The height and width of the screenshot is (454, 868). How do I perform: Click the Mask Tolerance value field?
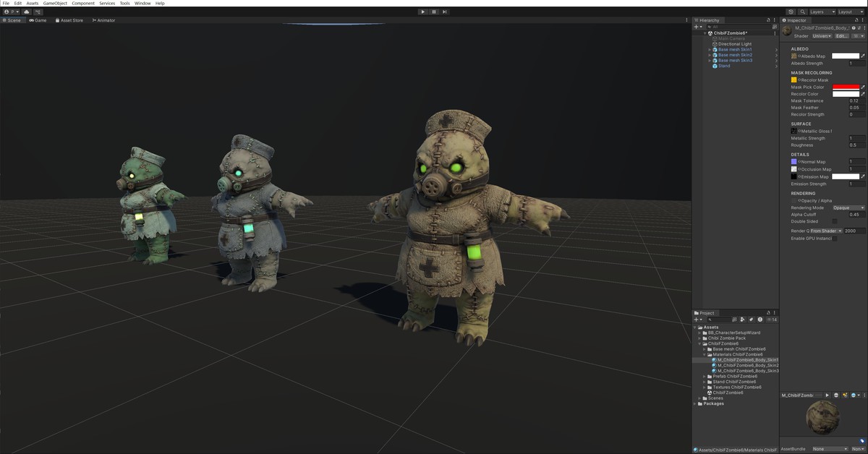[x=856, y=101]
